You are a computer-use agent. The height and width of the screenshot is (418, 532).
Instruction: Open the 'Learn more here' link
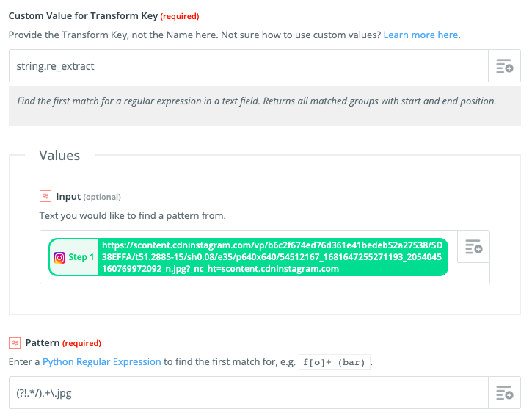click(420, 35)
